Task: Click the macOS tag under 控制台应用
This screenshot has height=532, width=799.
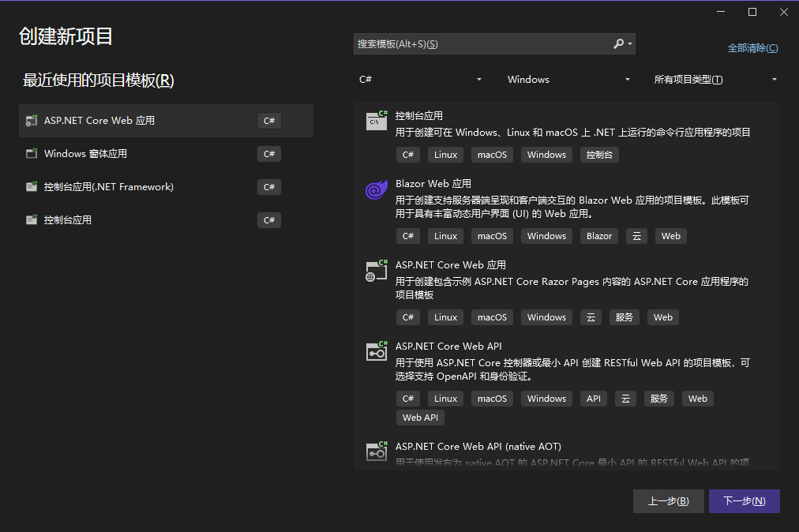Action: click(x=492, y=155)
